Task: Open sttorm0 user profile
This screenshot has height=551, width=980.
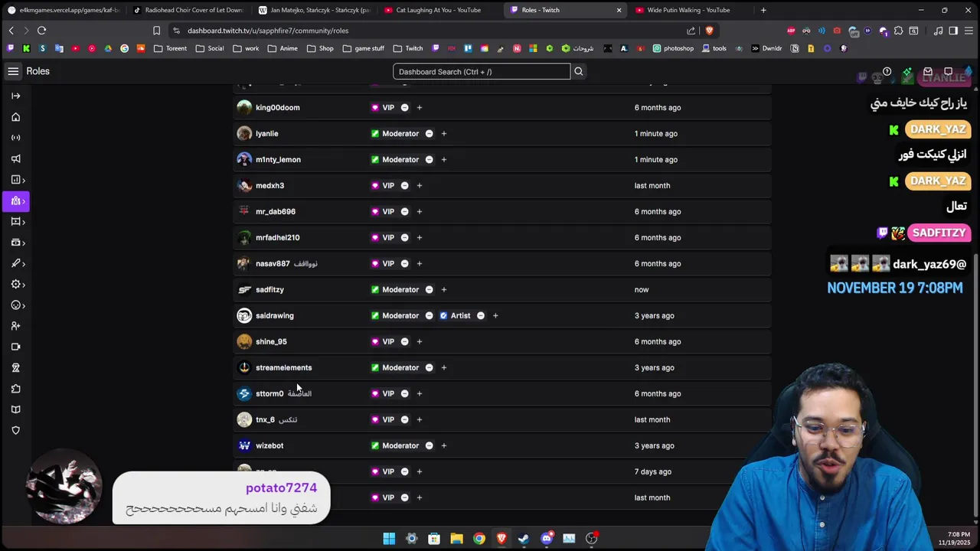Action: click(x=269, y=393)
